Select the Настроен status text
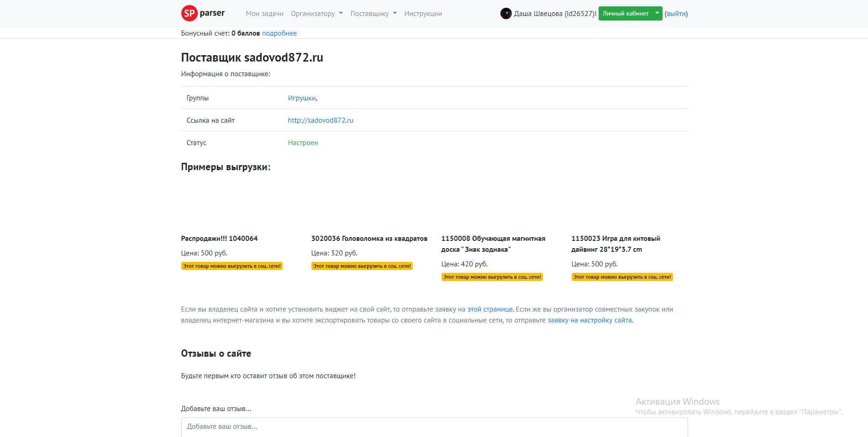868x437 pixels. [303, 143]
